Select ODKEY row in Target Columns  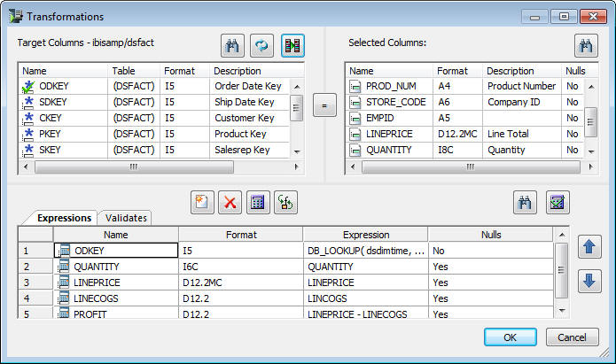155,86
